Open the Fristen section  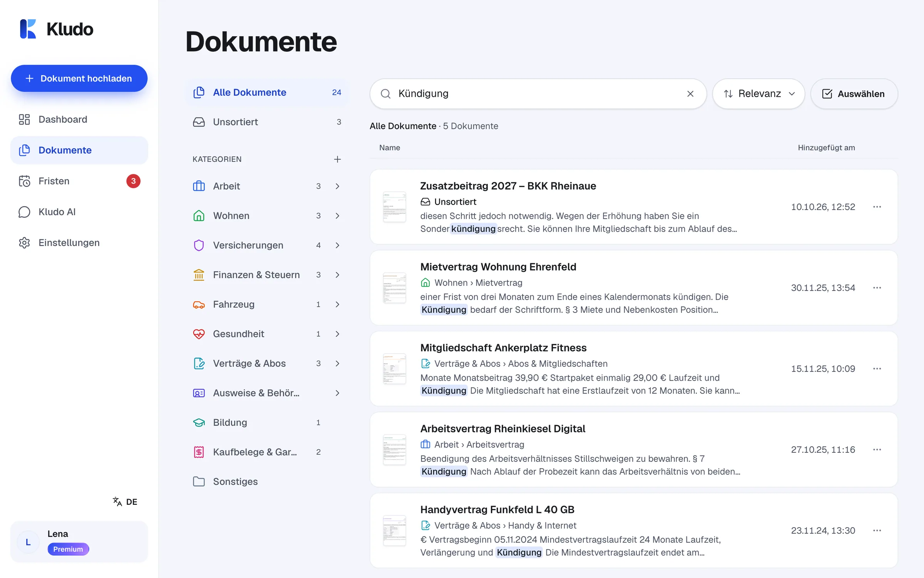pos(79,181)
